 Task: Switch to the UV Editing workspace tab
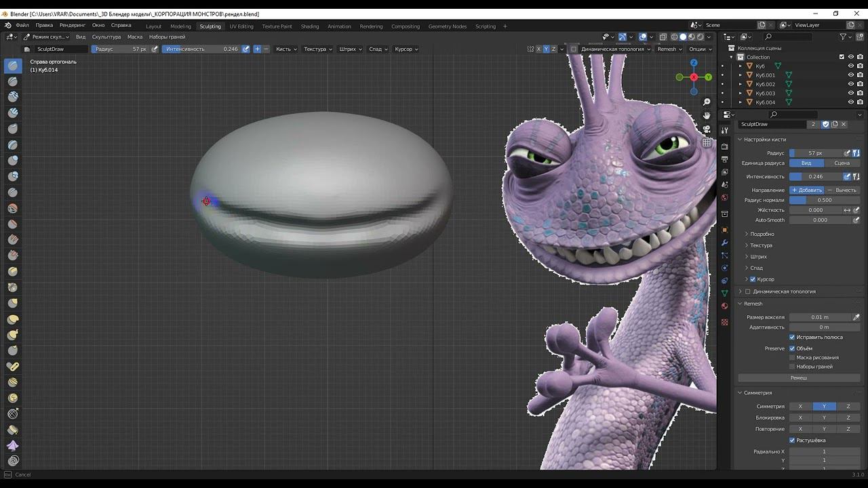(241, 26)
